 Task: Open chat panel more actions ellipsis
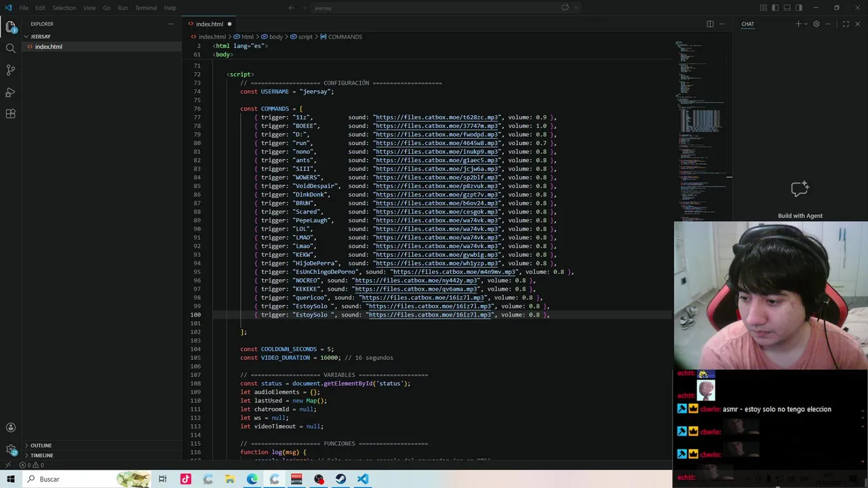click(829, 24)
